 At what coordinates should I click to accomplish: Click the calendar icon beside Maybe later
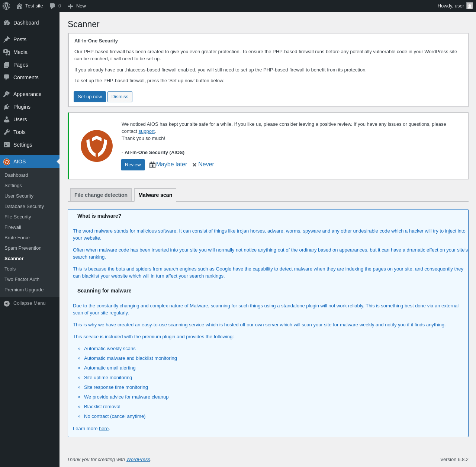pos(152,164)
